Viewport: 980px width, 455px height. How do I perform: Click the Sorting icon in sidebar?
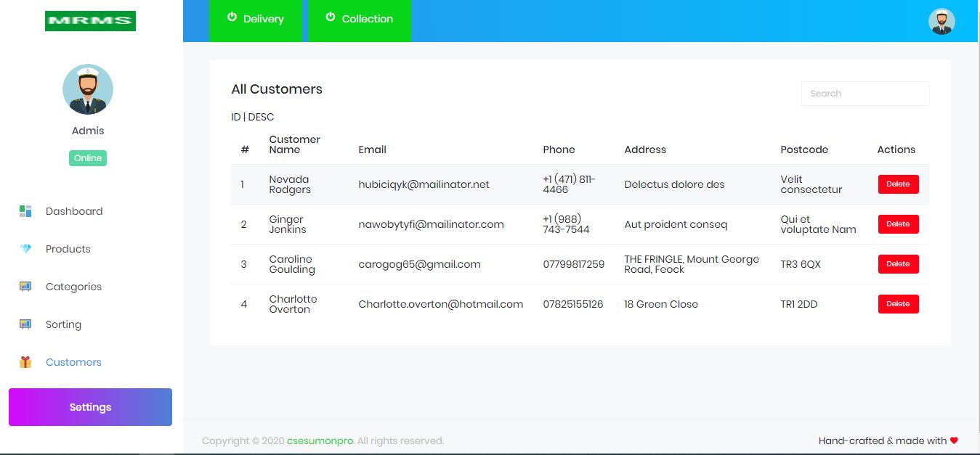pos(25,324)
